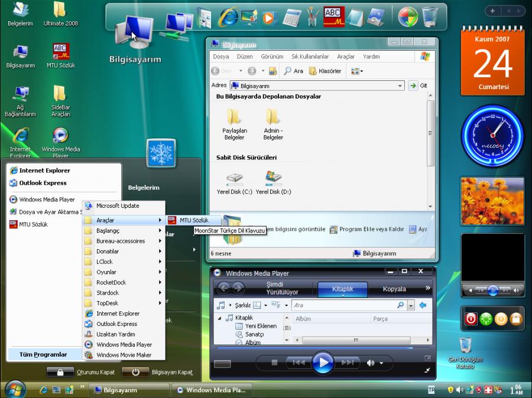
Task: Click Next track in Windows Media Player
Action: click(x=347, y=363)
